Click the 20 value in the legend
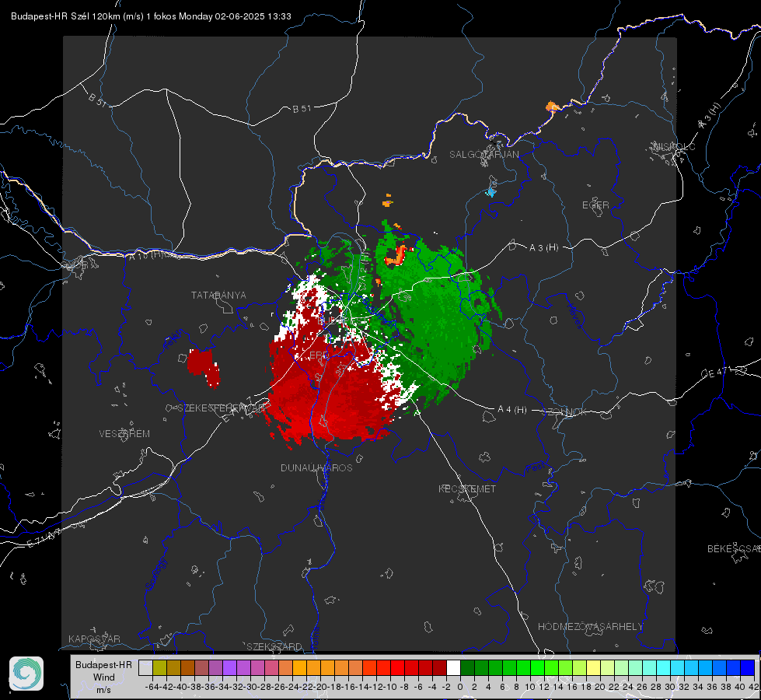Screen dimensions: 761x700 point(600,687)
